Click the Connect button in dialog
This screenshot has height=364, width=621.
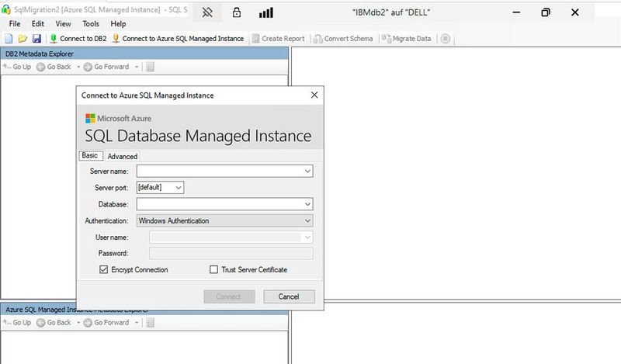pyautogui.click(x=229, y=296)
